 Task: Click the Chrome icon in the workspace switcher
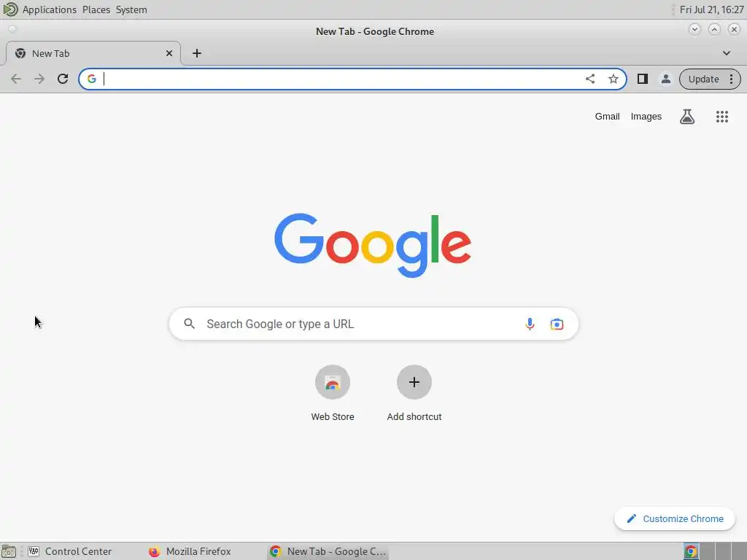(691, 551)
